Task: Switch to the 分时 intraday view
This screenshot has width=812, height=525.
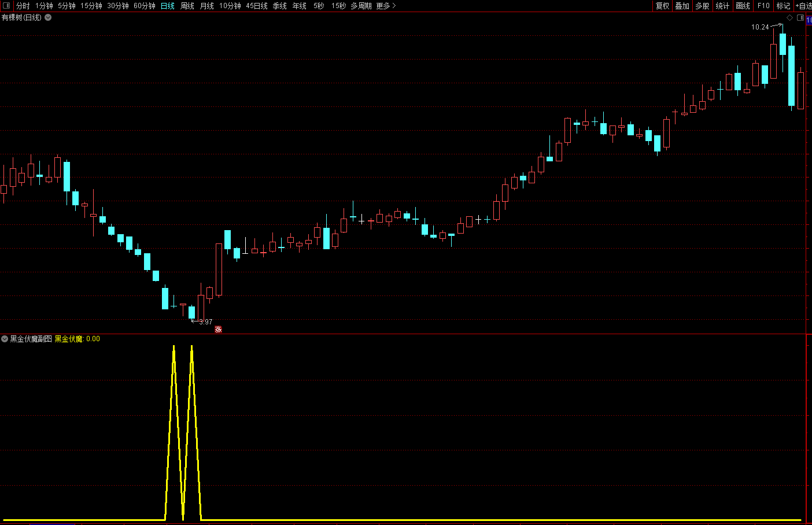Action: click(x=23, y=6)
